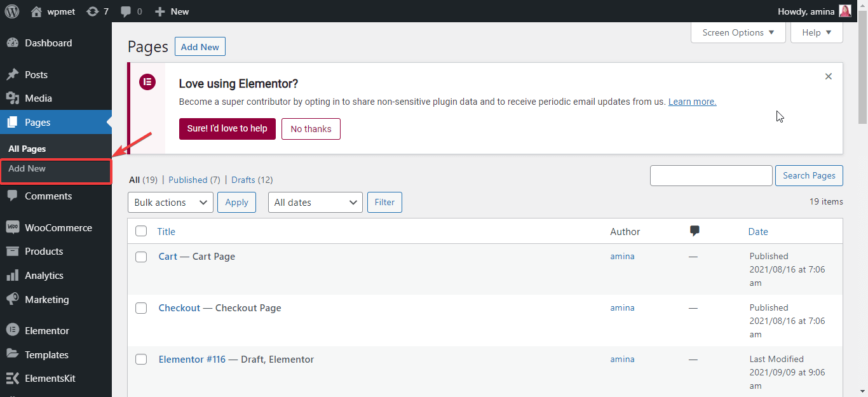Click amina's avatar thumbnail
This screenshot has width=868, height=397.
[845, 11]
